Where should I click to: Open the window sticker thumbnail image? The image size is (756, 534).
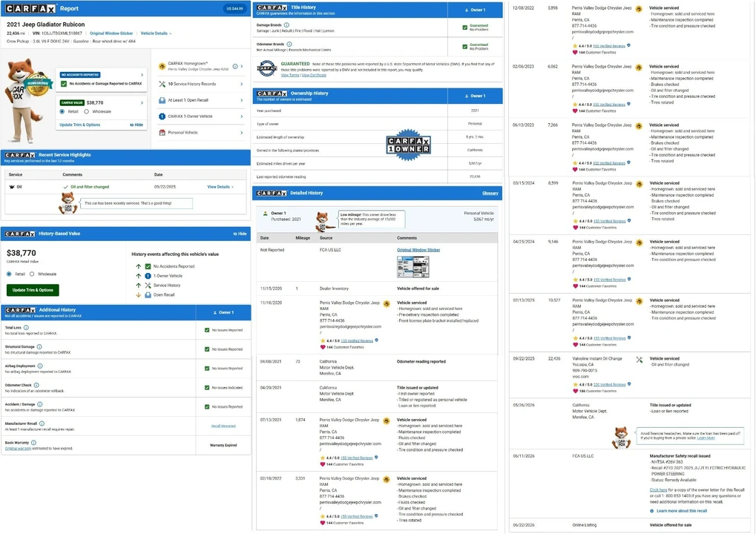[412, 266]
